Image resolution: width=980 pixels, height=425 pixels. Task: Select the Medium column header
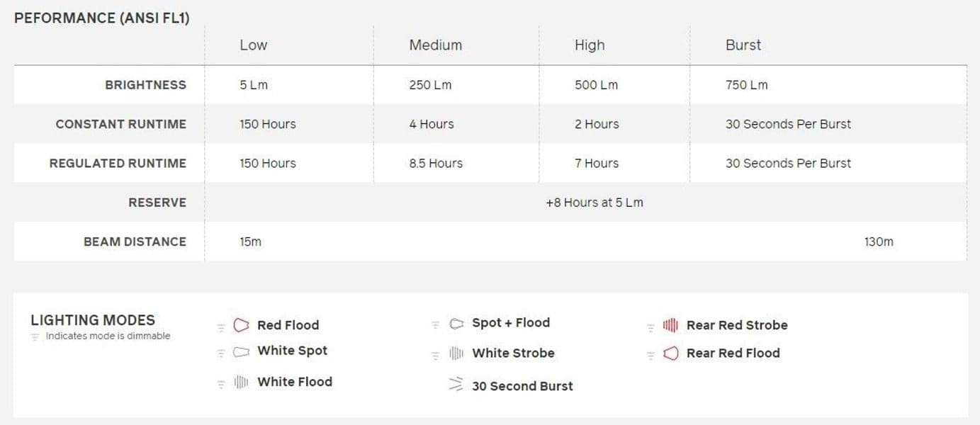(x=435, y=45)
